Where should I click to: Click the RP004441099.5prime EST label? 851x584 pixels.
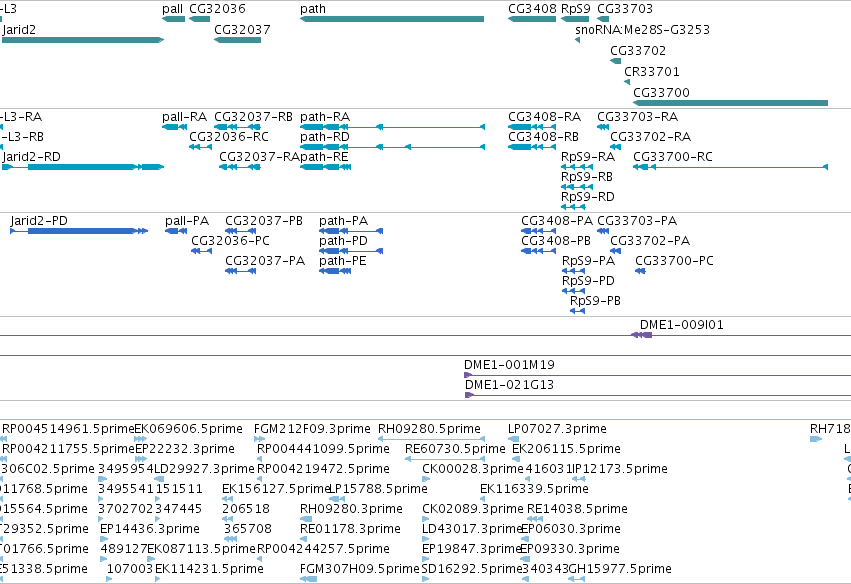pos(323,449)
